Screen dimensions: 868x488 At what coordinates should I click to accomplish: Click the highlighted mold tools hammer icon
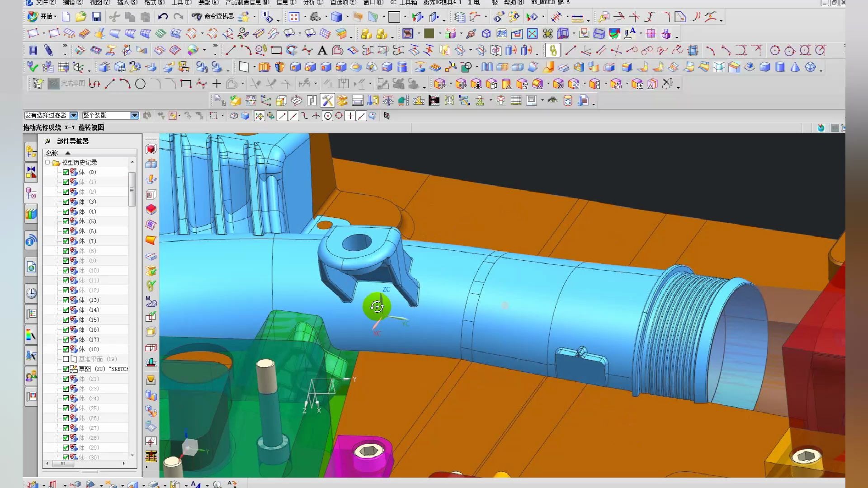click(327, 100)
